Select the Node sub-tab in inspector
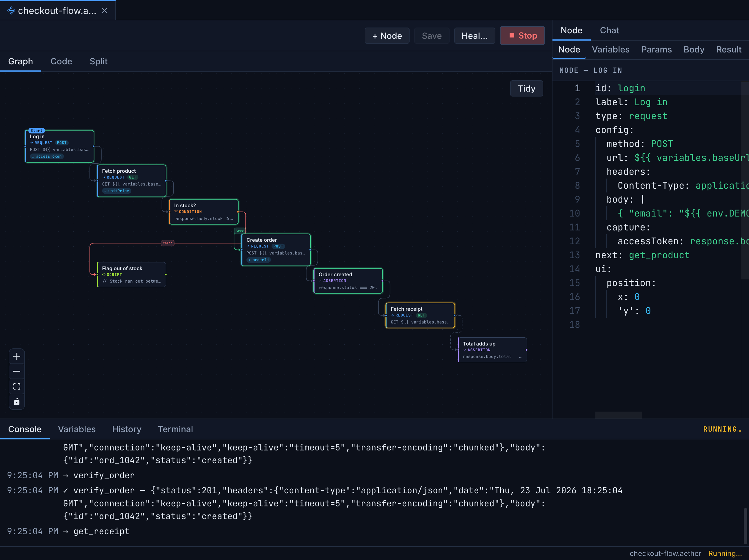 pos(569,50)
